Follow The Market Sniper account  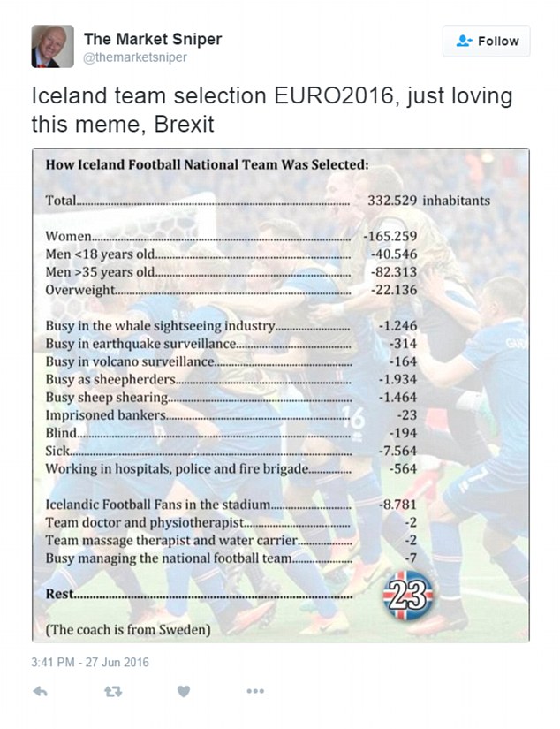click(488, 42)
